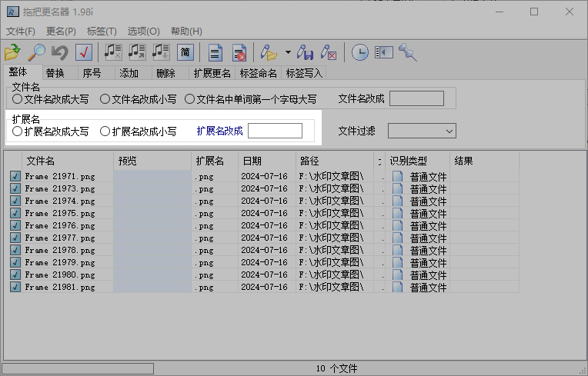
Task: Select file name Frame 21979.png
Action: tap(60, 262)
